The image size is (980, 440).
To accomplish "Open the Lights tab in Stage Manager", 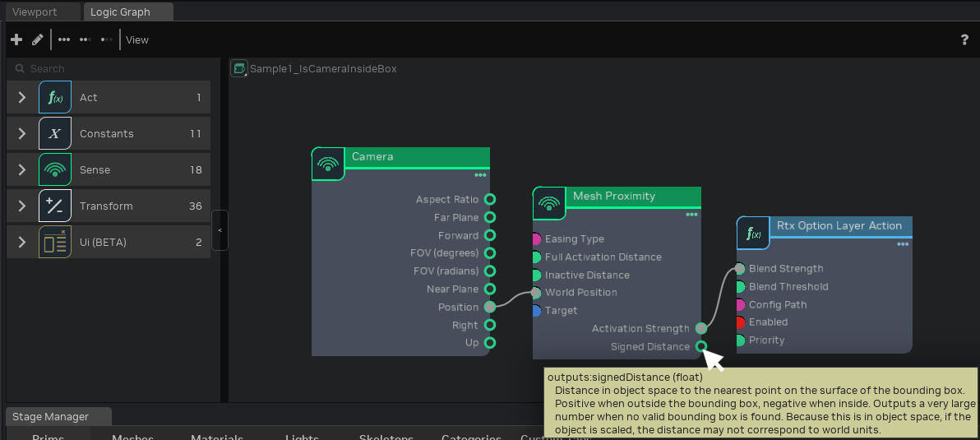I will pos(302,438).
